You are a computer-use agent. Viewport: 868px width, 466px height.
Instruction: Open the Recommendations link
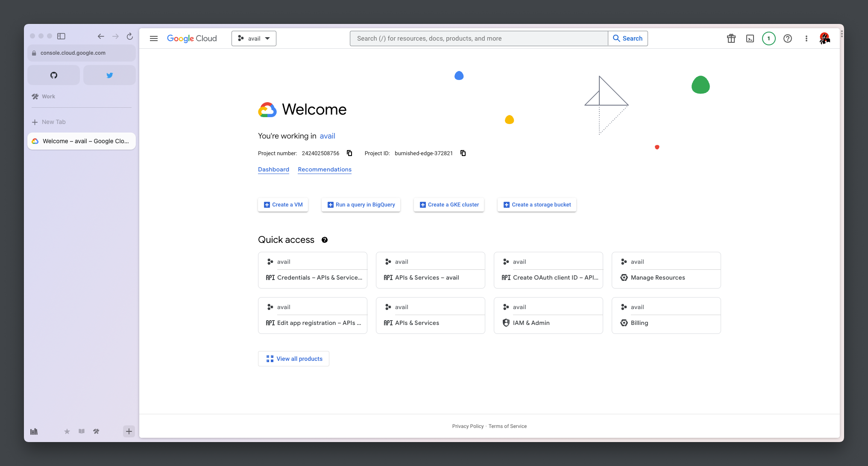[325, 169]
